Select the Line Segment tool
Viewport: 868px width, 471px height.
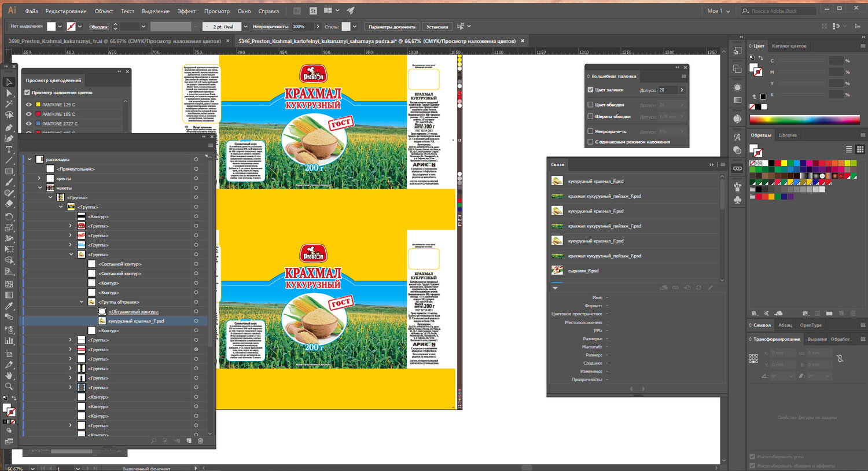pyautogui.click(x=9, y=160)
